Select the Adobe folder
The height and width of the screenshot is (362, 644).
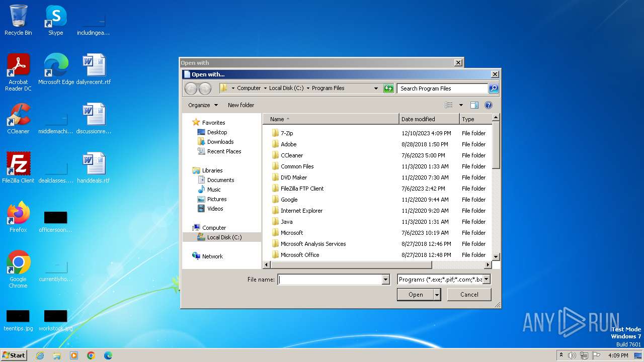click(288, 144)
